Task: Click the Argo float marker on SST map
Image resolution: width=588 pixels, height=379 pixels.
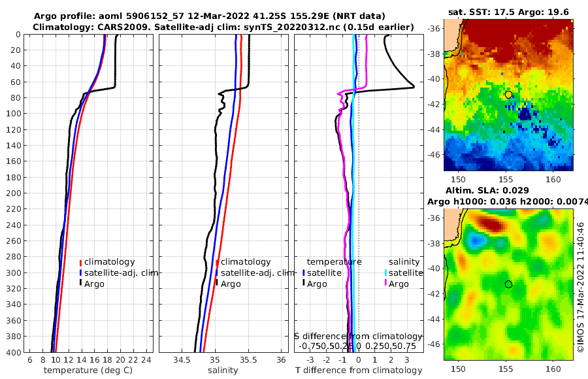Action: (x=508, y=95)
